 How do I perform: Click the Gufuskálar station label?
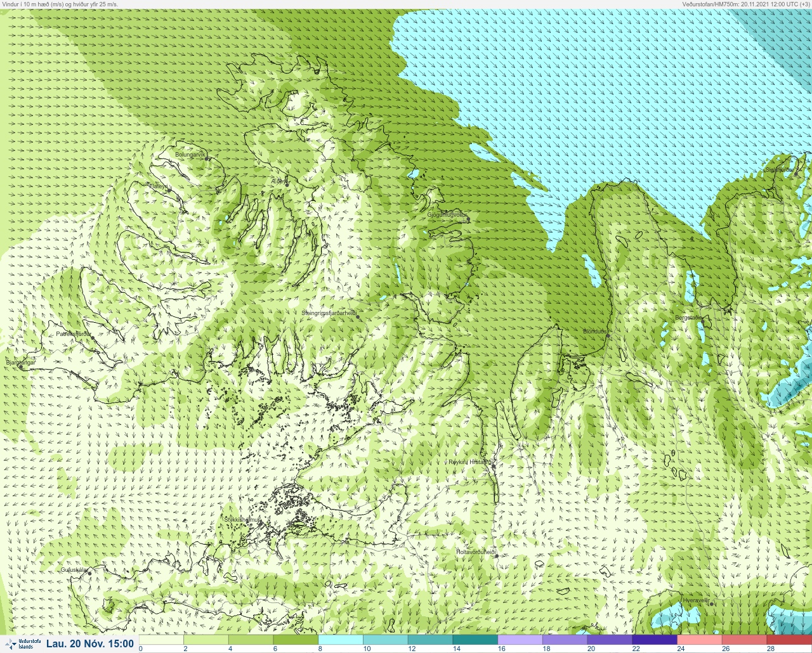point(74,570)
